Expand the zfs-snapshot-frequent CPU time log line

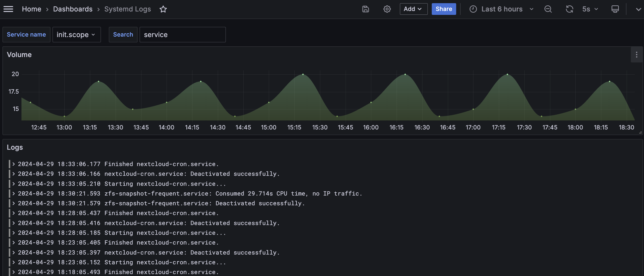click(13, 193)
